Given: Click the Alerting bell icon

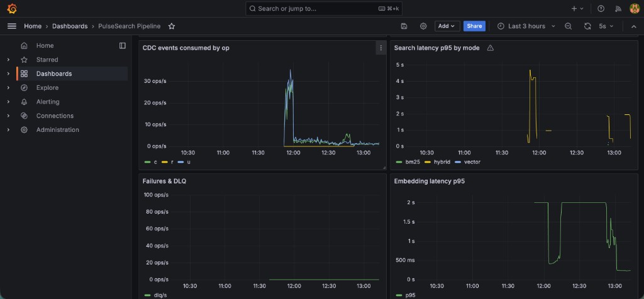Looking at the screenshot, I should pyautogui.click(x=25, y=102).
